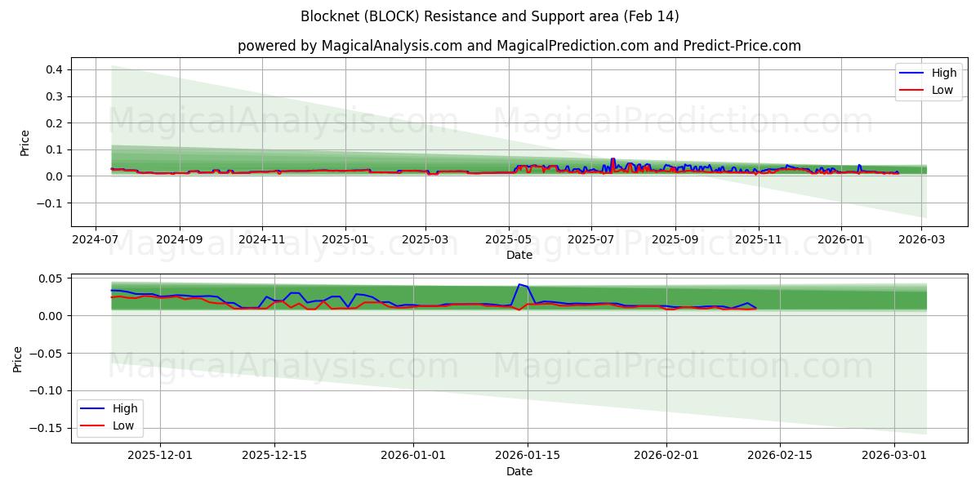Click the '2024-09' date tick label
The width and height of the screenshot is (980, 490).
(179, 240)
